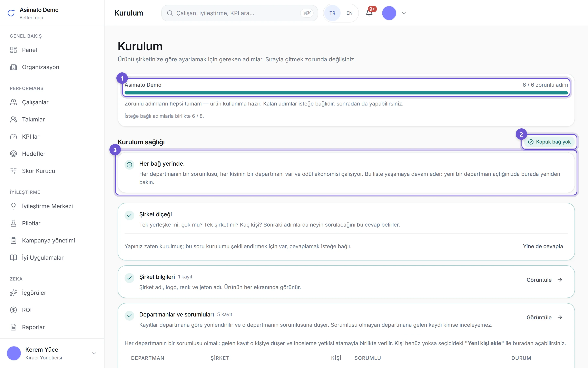Click the search magnifier icon

(170, 13)
